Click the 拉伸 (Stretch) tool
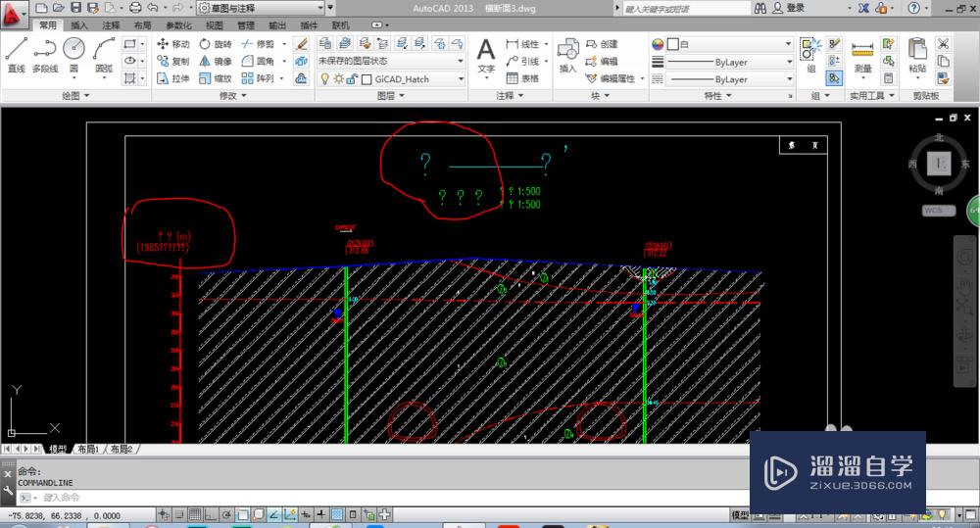Screen dimensions: 980x528 (x=173, y=78)
